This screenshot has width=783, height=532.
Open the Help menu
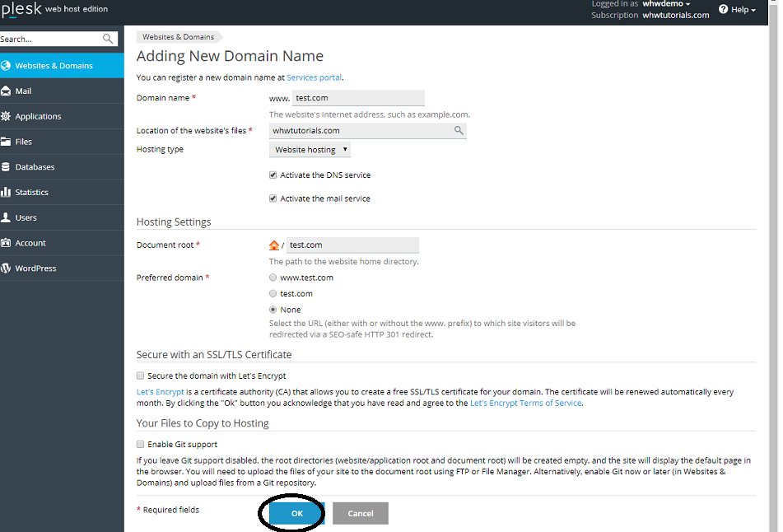pos(737,9)
